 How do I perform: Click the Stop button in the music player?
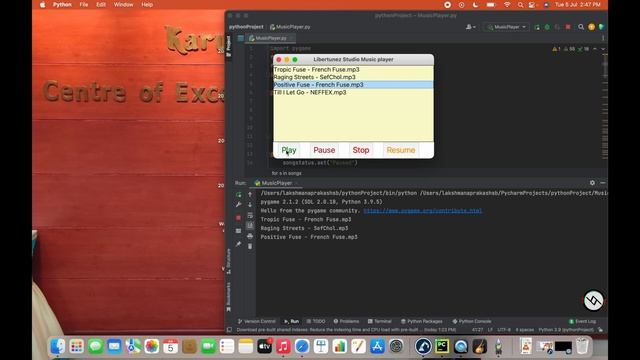pos(361,150)
